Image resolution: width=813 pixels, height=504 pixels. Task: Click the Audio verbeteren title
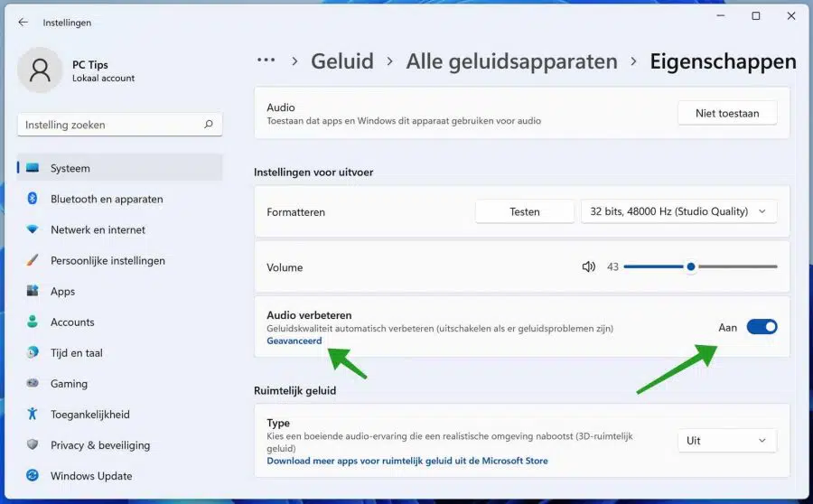[x=309, y=315]
